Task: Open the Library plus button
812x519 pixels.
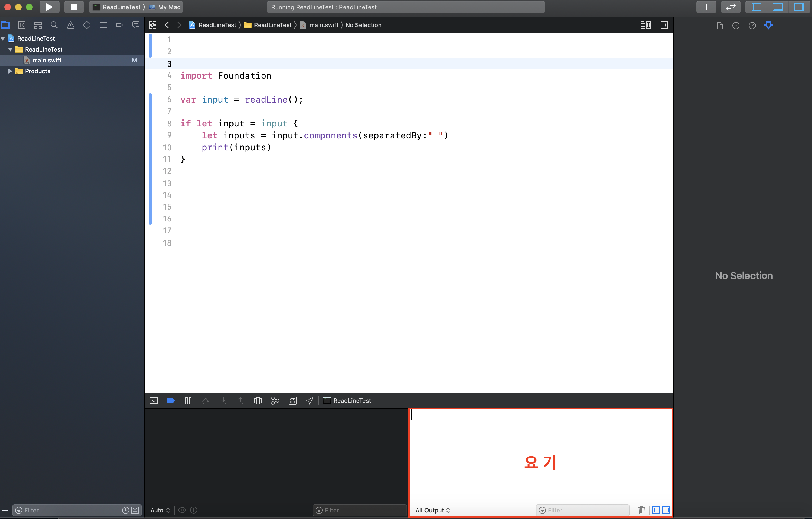Action: click(706, 7)
